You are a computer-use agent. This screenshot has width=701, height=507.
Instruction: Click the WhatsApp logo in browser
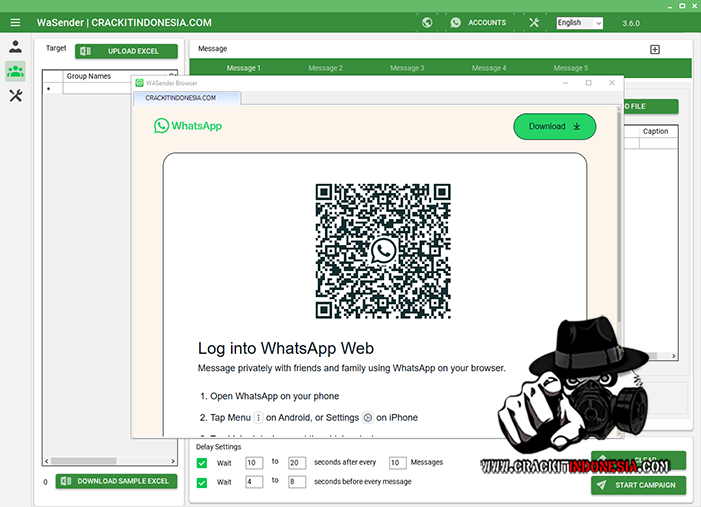pos(188,126)
